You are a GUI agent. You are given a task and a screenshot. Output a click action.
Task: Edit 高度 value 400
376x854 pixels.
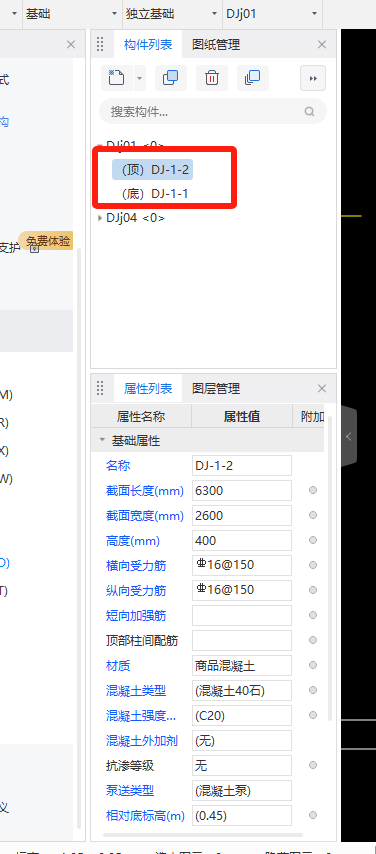[242, 541]
